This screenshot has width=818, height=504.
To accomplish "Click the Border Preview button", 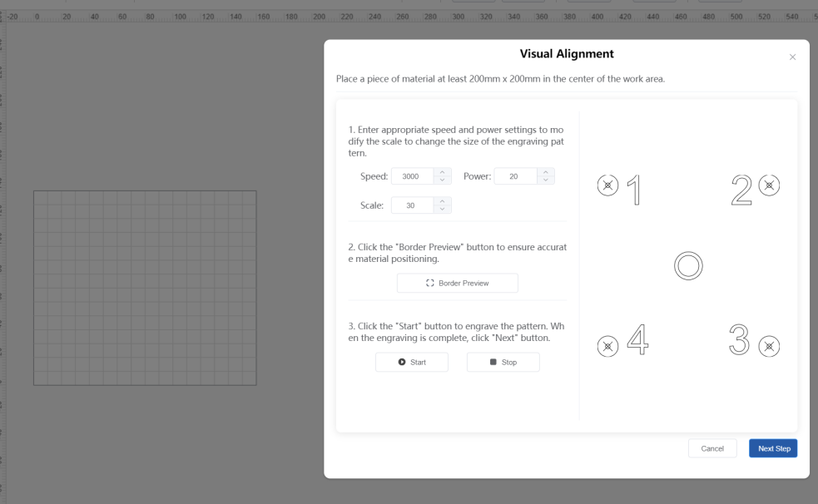I will tap(457, 283).
